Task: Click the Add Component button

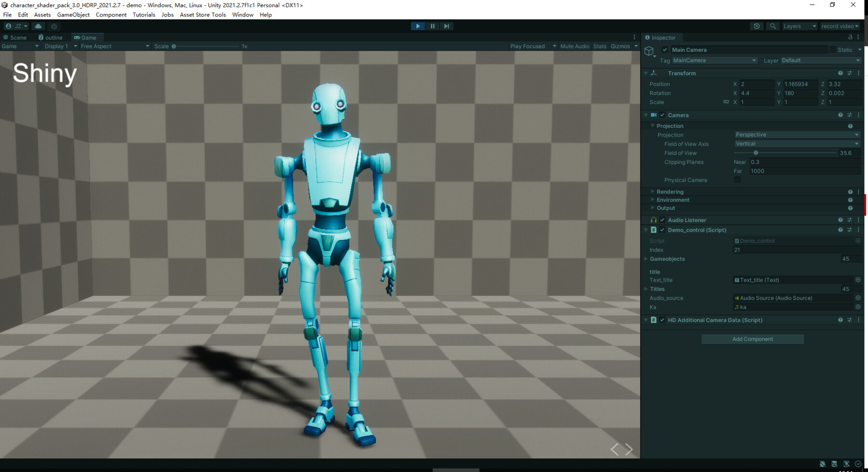Action: click(752, 339)
